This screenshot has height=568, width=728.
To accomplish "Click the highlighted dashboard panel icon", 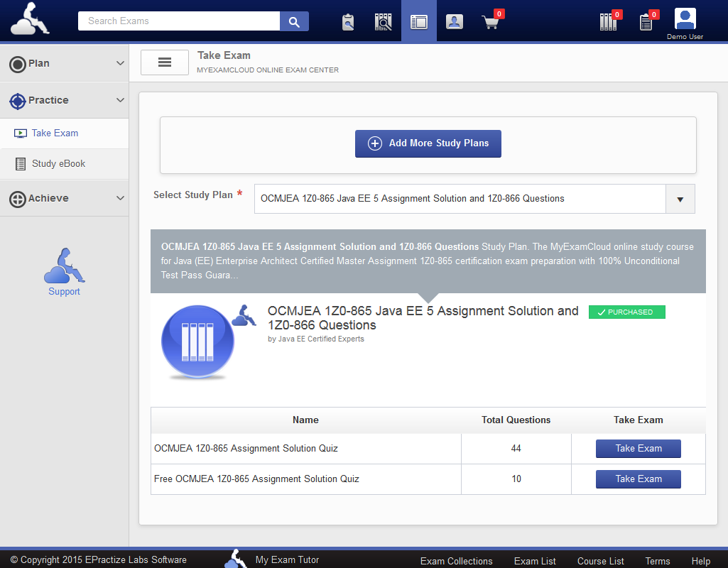I will (419, 22).
